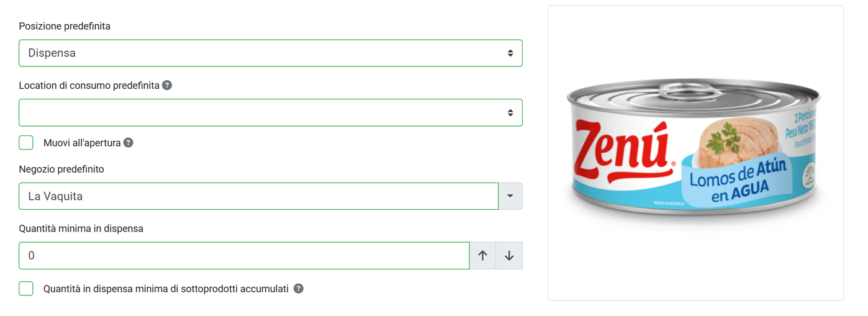Click the Negozio predefinito label

click(x=61, y=169)
